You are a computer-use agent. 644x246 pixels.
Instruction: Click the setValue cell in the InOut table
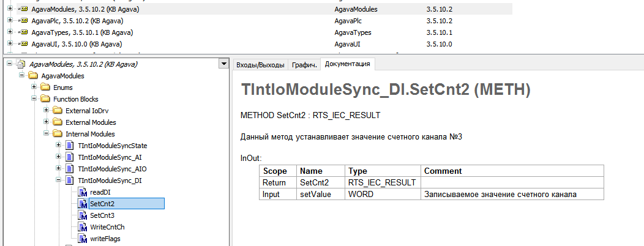coord(314,194)
